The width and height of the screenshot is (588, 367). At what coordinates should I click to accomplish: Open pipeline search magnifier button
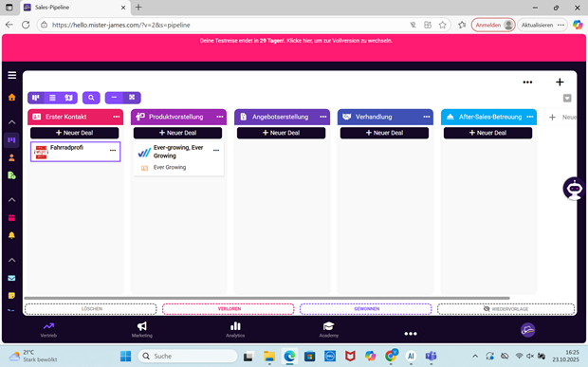coord(91,98)
